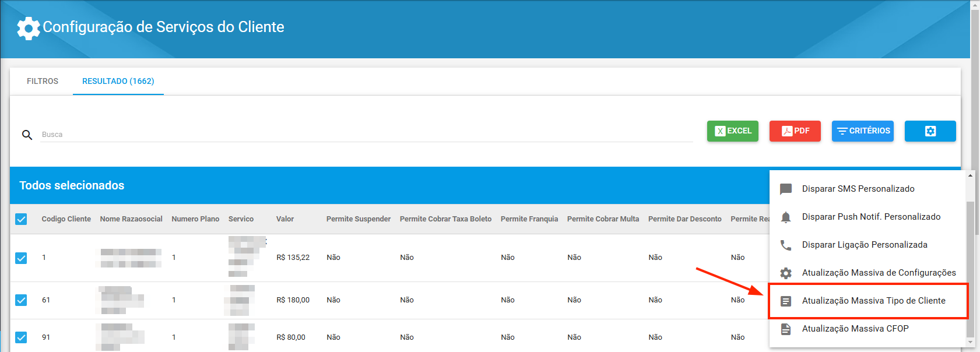The image size is (980, 352).
Task: Uncheck the row for client code 1
Action: pos(21,258)
